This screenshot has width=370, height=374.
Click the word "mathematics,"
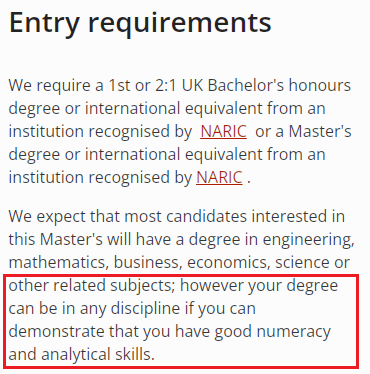[x=59, y=263]
